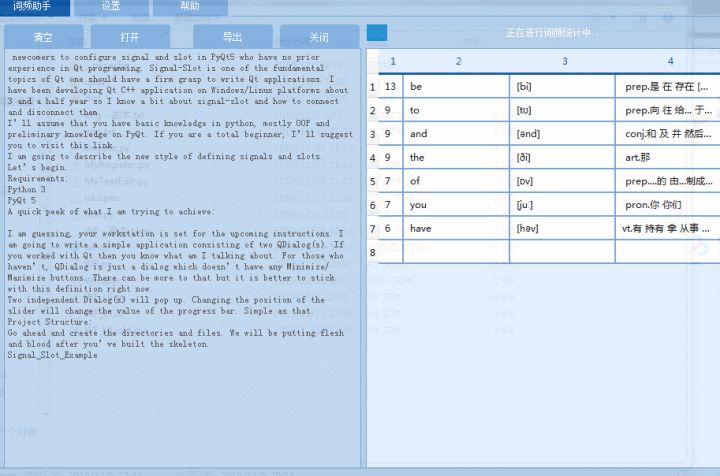Image resolution: width=720 pixels, height=476 pixels.
Task: Click inside the English text editor
Action: 182,258
